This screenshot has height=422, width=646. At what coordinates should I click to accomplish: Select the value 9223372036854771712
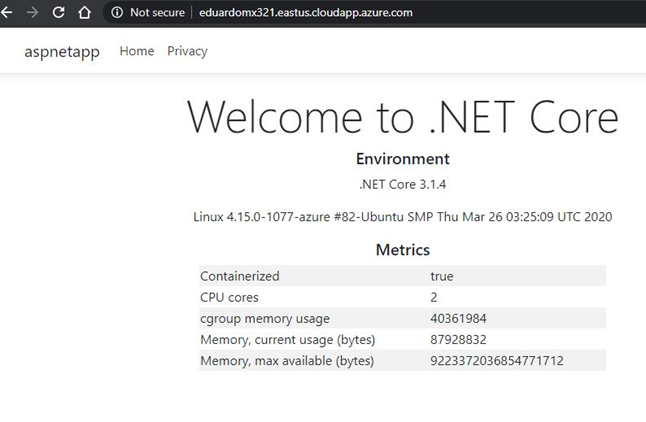tap(497, 361)
